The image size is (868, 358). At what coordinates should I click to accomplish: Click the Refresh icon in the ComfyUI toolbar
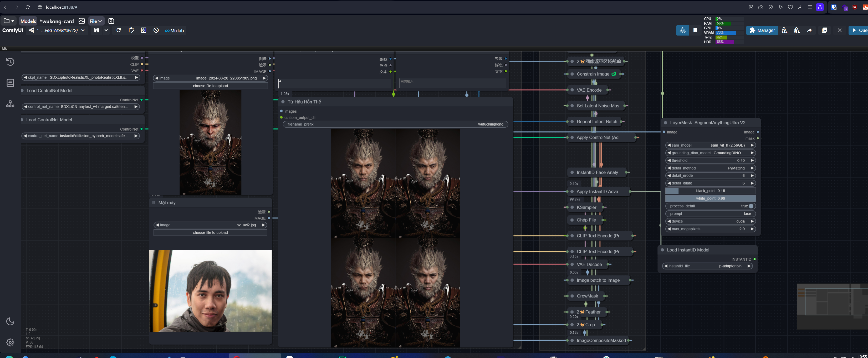tap(119, 30)
